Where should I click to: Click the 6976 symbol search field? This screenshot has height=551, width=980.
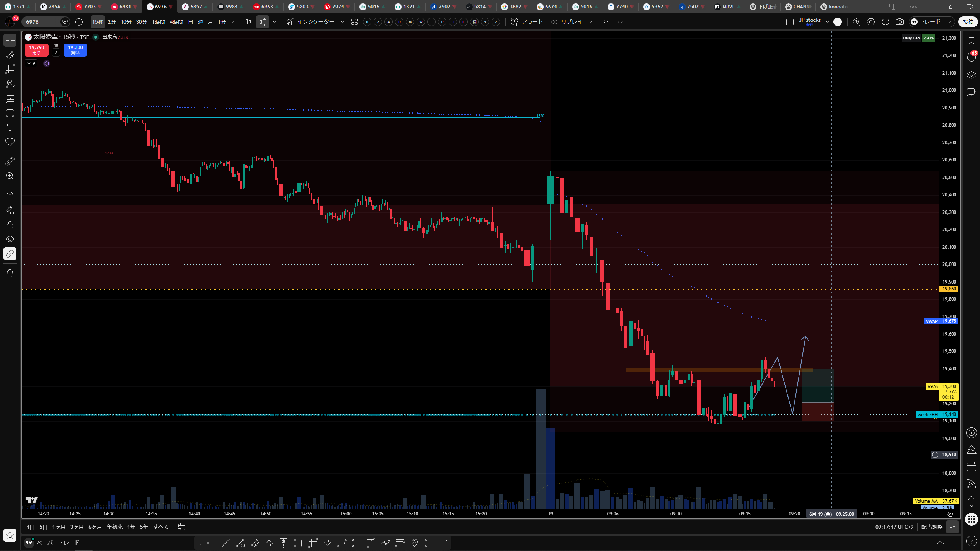tap(42, 22)
